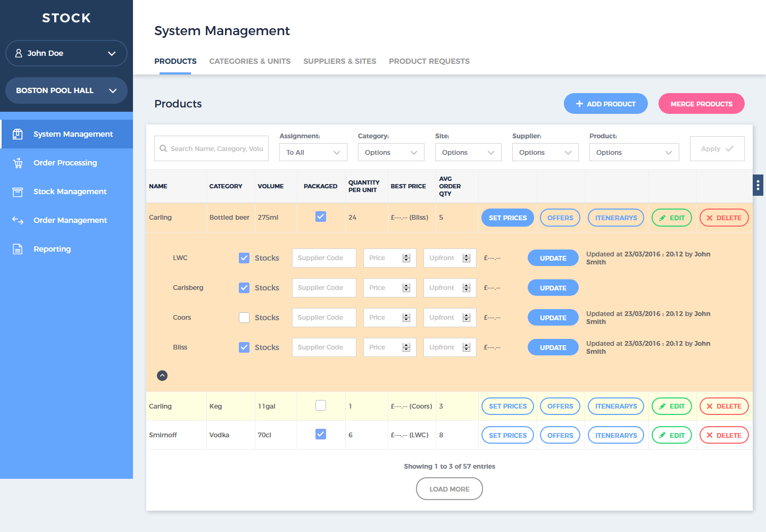
Task: Open the three-dot column options handle
Action: coord(757,185)
